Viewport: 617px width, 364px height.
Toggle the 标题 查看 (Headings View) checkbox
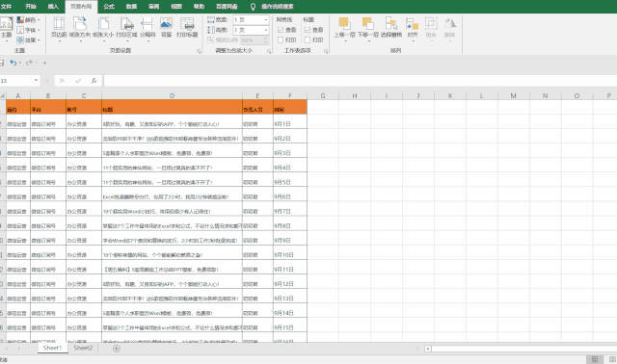[x=308, y=30]
